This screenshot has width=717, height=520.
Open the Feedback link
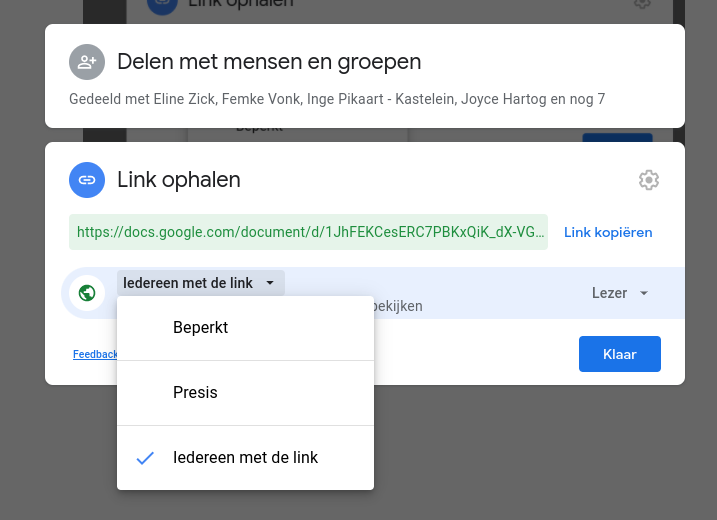click(94, 354)
